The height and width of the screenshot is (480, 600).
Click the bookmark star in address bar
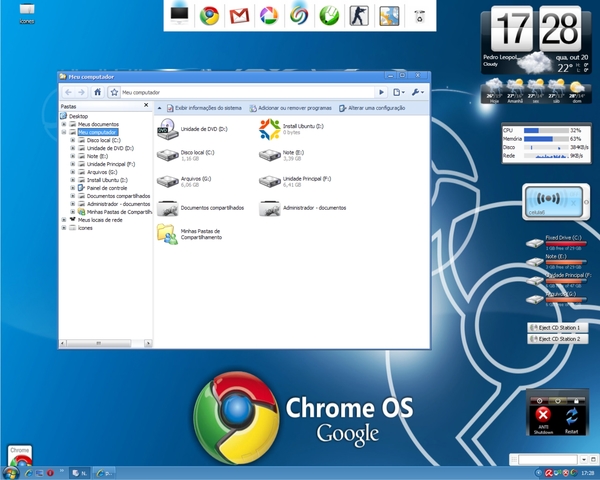pyautogui.click(x=114, y=92)
